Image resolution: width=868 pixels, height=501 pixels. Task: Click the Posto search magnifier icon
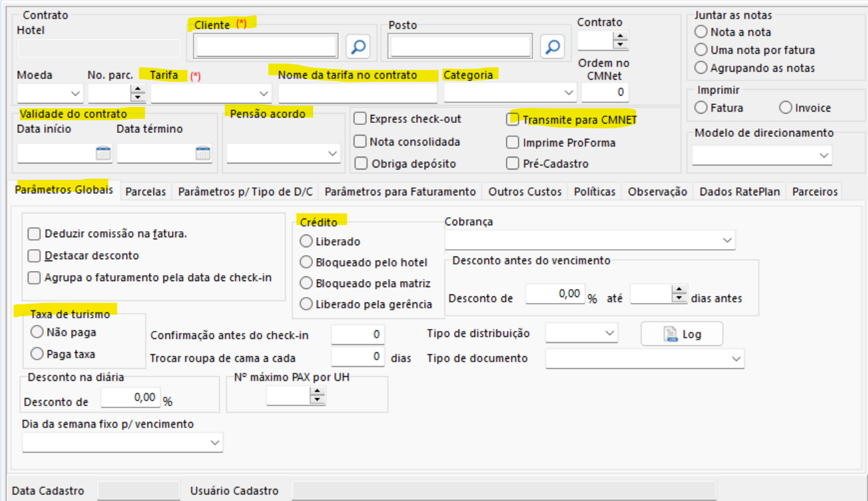(552, 47)
